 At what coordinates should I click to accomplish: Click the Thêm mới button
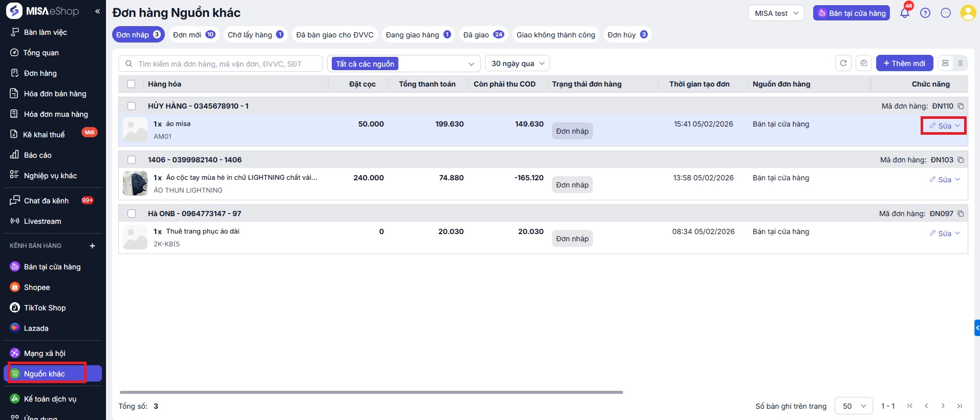click(x=904, y=64)
